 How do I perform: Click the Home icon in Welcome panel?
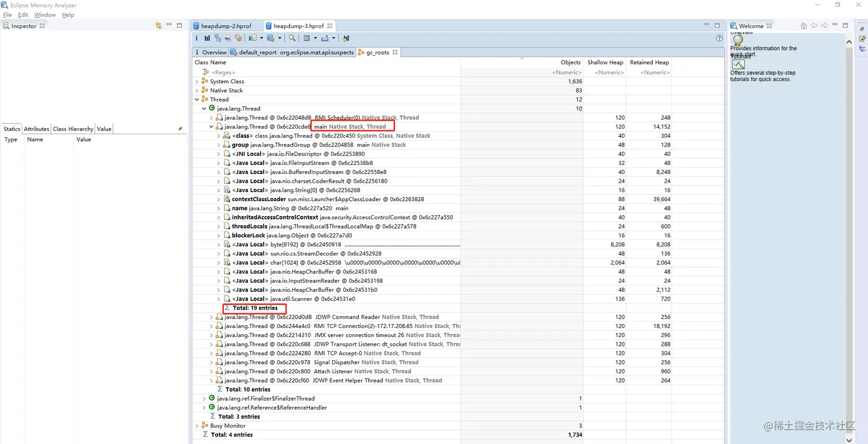pyautogui.click(x=804, y=26)
